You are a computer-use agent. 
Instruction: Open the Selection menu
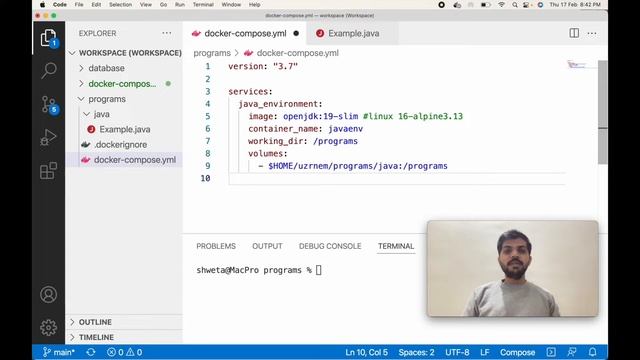click(120, 4)
